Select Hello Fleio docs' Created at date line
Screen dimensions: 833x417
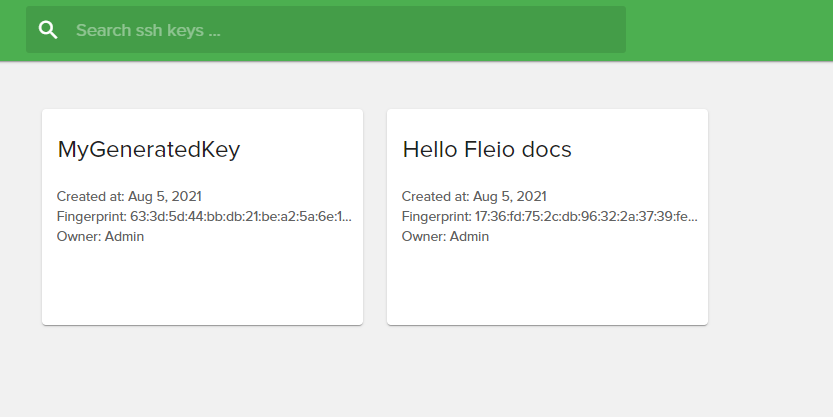[x=474, y=196]
